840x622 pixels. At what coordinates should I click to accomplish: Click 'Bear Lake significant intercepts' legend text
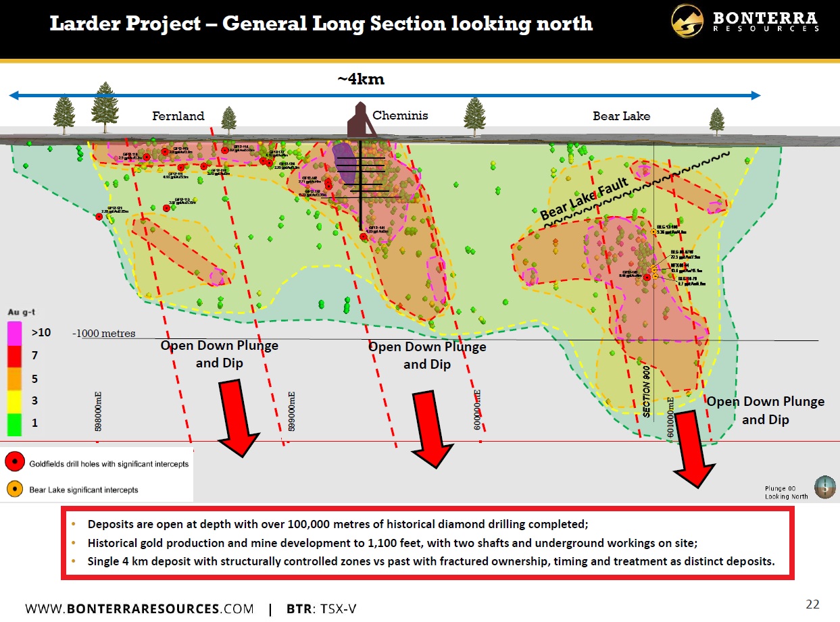tap(84, 490)
